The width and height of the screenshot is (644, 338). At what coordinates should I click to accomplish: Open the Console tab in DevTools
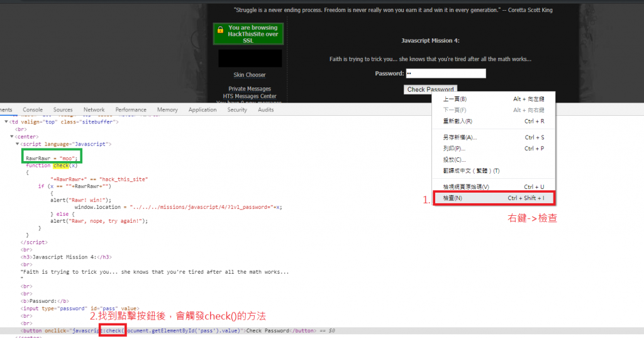(33, 110)
